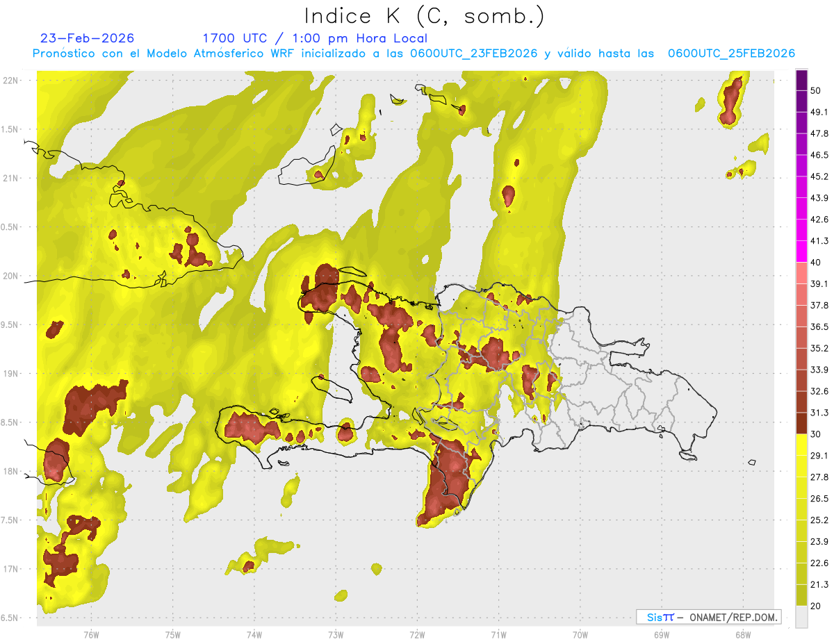Screen dimensions: 834x644
Task: Click the "33.9" color scale value
Action: tap(819, 370)
